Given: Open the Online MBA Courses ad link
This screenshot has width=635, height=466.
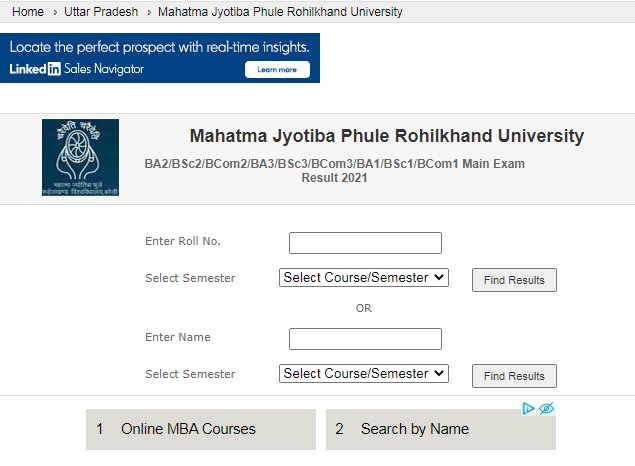Looking at the screenshot, I should (x=201, y=429).
